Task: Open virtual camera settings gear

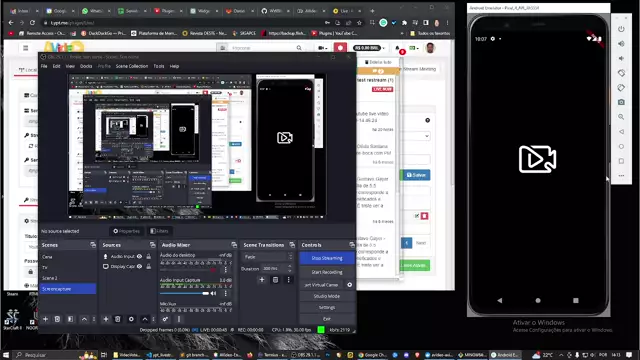Action: 349,284
